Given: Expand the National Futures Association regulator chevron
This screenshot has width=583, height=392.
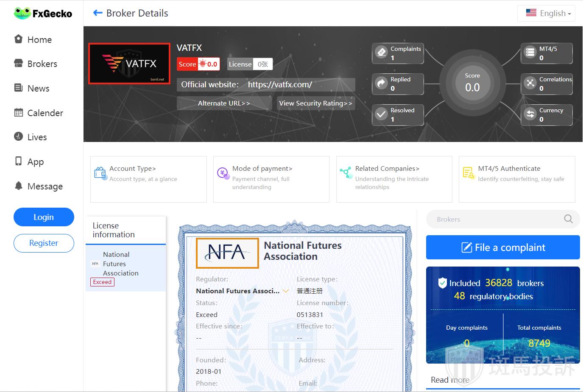Looking at the screenshot, I should coord(286,291).
